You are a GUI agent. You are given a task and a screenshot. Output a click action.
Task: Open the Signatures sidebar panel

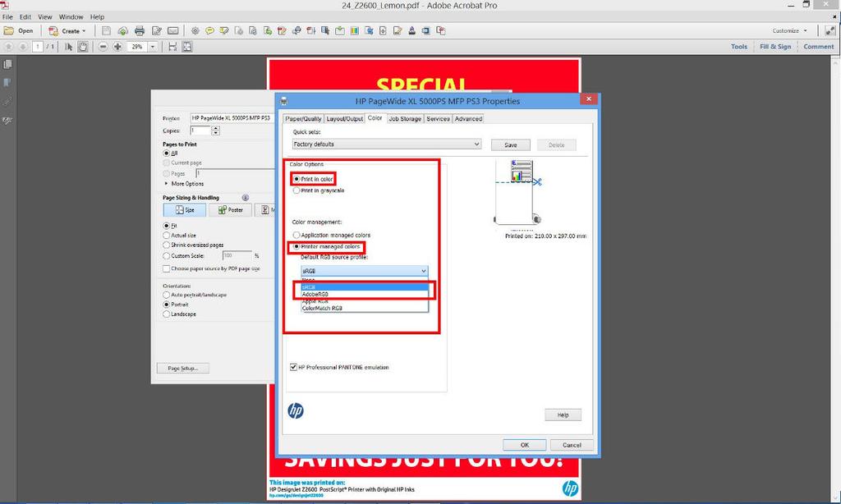(x=7, y=120)
